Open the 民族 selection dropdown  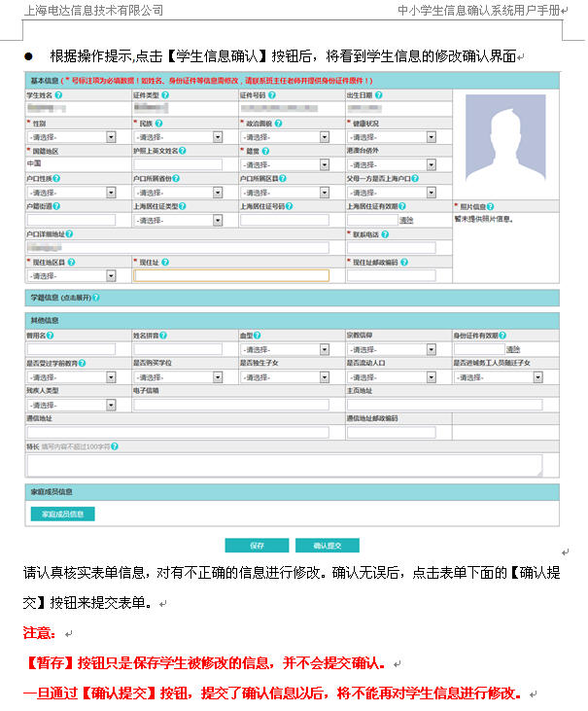pyautogui.click(x=178, y=137)
